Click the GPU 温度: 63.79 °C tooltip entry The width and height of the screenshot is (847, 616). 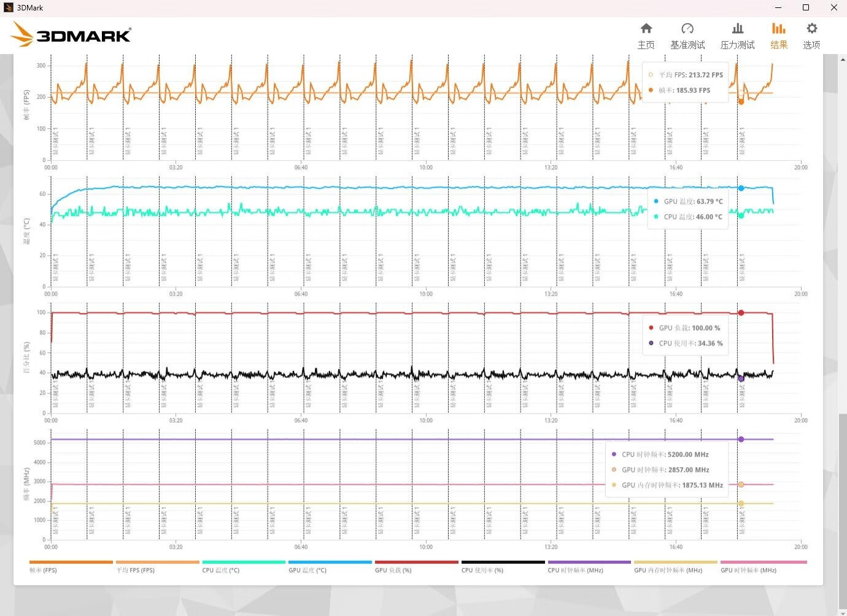[688, 201]
